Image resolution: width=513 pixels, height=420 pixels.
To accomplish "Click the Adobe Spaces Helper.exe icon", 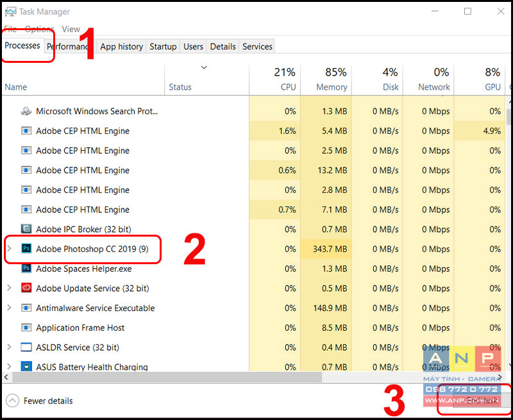I will click(x=26, y=269).
